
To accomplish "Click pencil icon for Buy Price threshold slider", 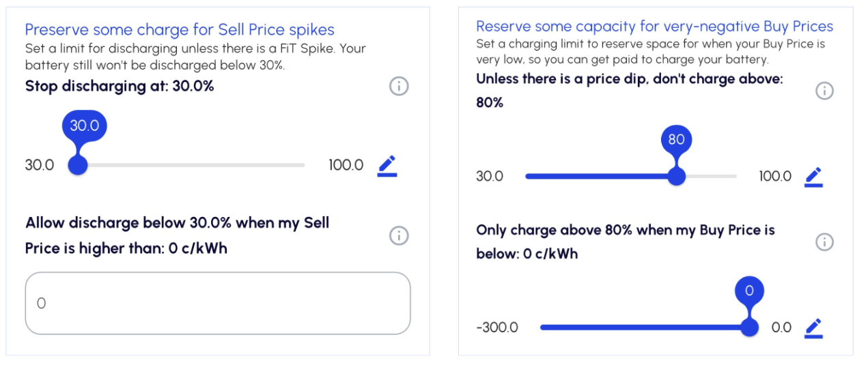I will coord(813,327).
